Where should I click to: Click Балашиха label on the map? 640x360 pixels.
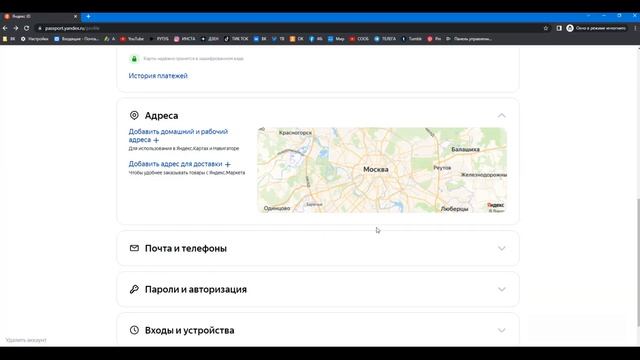coord(465,149)
